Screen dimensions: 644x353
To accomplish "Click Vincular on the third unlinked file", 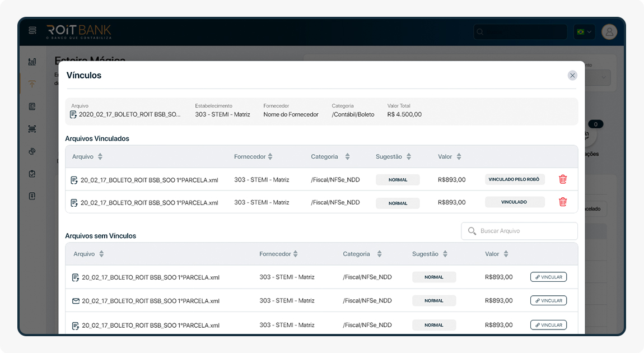I will point(548,325).
